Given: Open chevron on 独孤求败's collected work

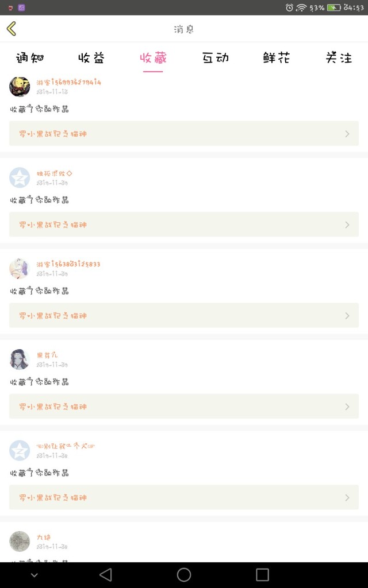Looking at the screenshot, I should (x=347, y=225).
